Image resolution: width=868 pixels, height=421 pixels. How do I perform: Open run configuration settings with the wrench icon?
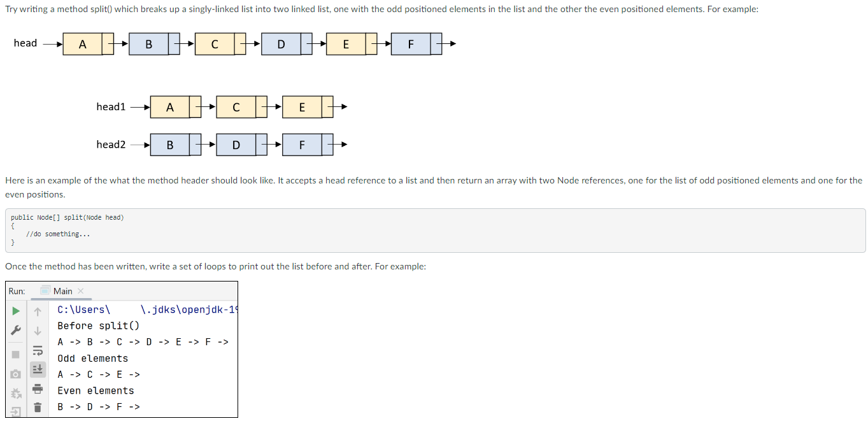click(x=15, y=329)
